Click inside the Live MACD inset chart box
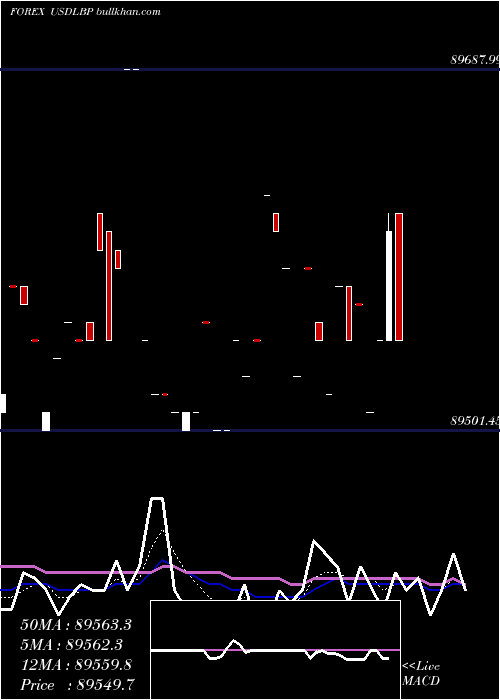The width and height of the screenshot is (500, 700). point(275,650)
